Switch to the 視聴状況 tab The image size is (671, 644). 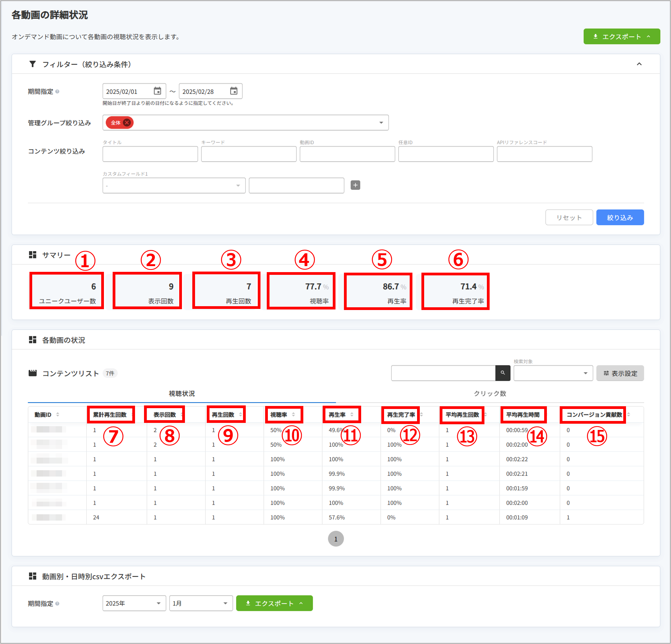pos(181,393)
